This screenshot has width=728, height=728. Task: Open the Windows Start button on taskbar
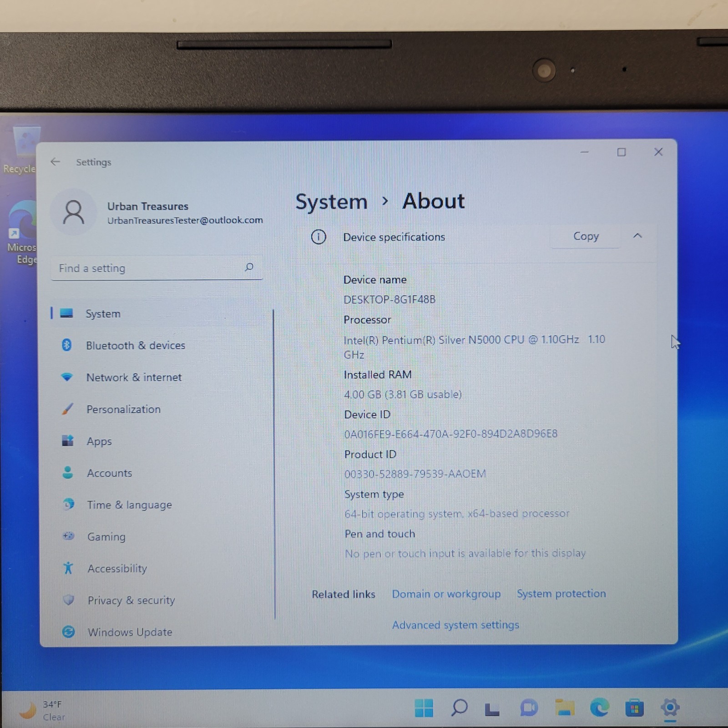[x=424, y=708]
